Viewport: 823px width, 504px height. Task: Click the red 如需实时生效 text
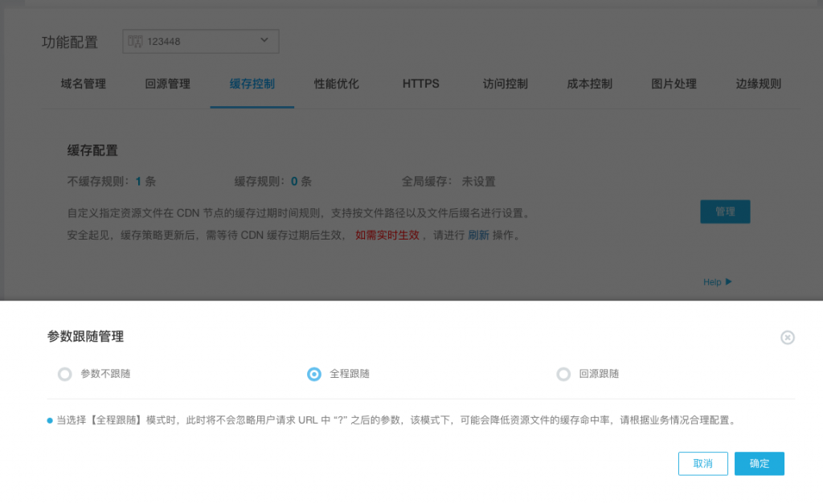click(387, 236)
